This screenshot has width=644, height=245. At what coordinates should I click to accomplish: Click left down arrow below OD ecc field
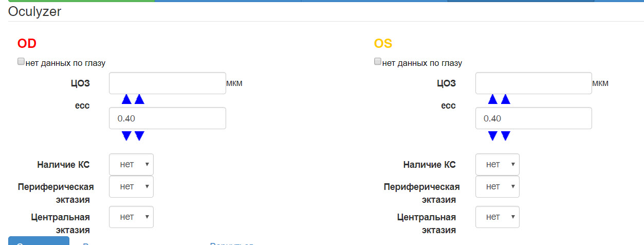point(126,136)
